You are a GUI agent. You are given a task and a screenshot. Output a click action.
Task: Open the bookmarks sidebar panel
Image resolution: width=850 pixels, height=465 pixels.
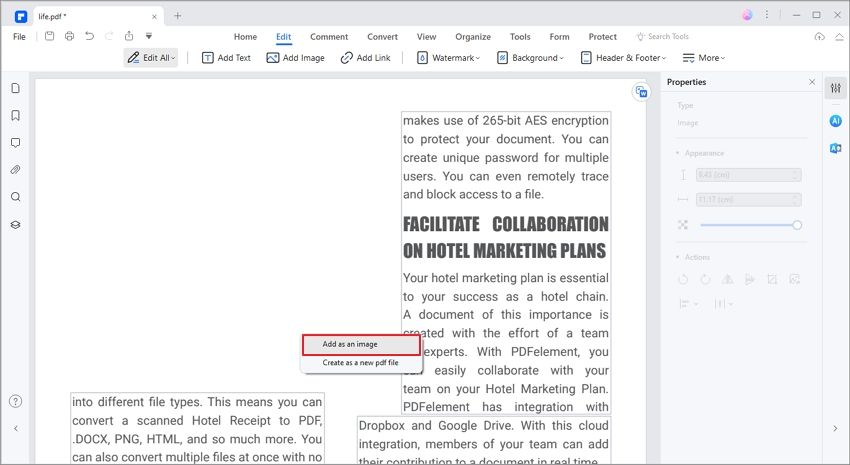pos(16,115)
